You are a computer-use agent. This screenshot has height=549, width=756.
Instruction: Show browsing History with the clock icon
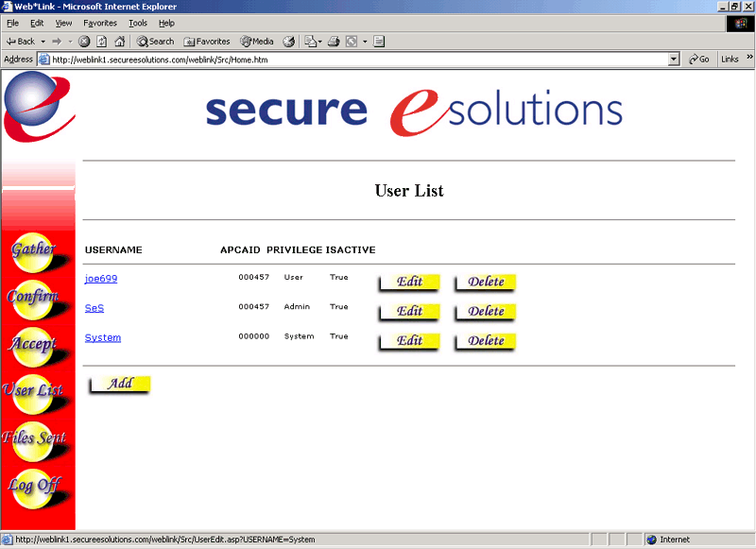(289, 42)
